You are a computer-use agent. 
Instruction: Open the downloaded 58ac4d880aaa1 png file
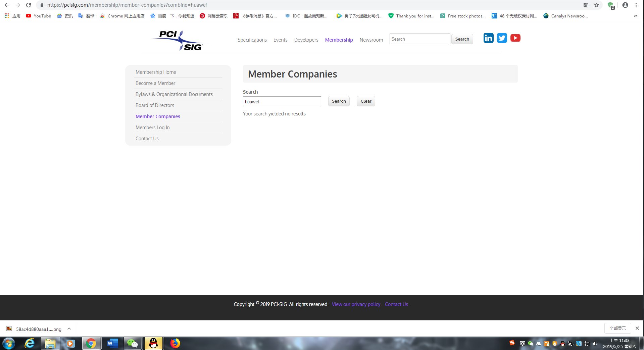point(34,329)
